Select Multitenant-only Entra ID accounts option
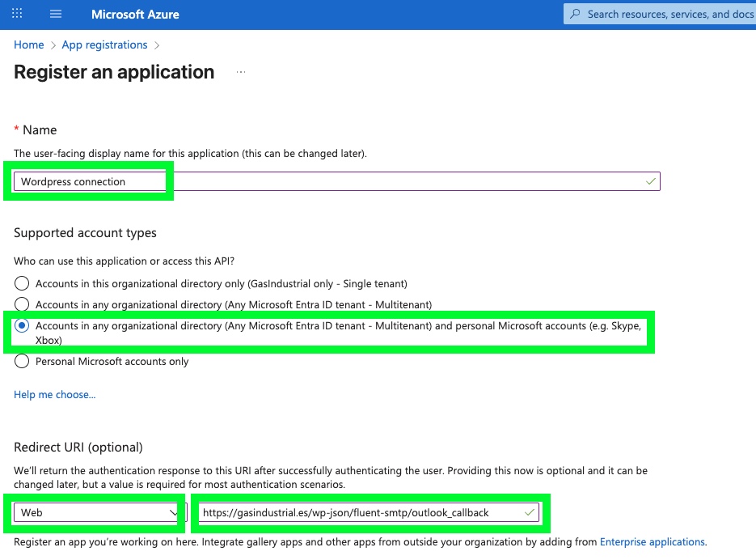 [x=22, y=304]
